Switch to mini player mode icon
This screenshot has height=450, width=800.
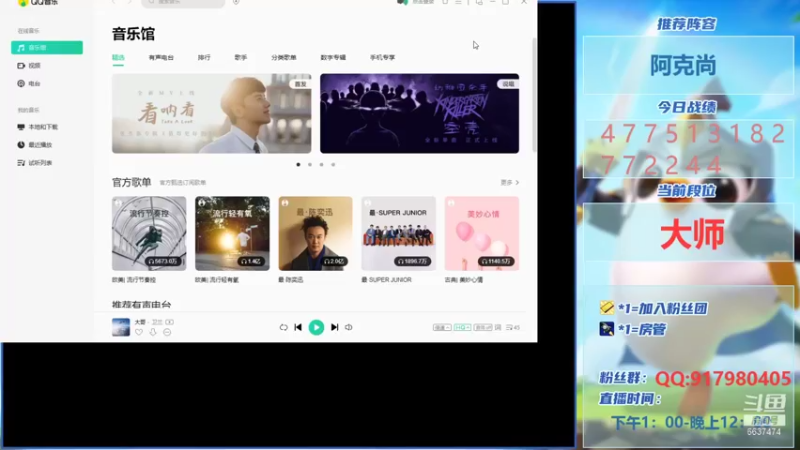[x=479, y=3]
